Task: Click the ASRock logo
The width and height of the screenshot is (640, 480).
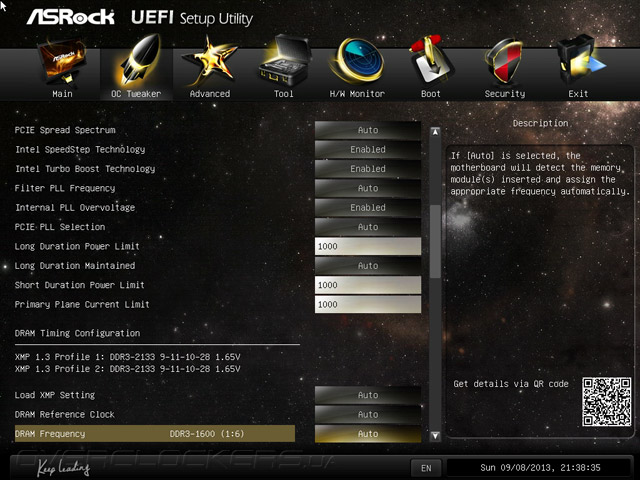Action: click(x=71, y=18)
